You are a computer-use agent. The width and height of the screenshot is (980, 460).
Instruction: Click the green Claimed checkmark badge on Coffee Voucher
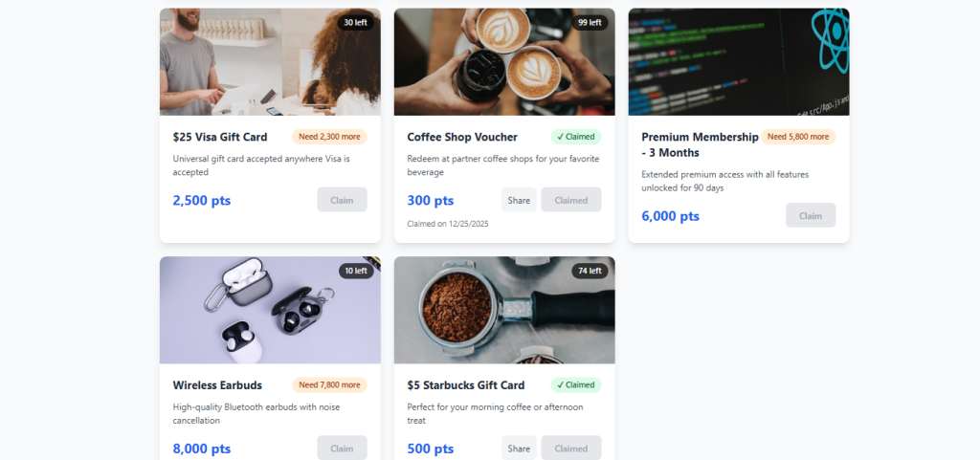click(575, 137)
